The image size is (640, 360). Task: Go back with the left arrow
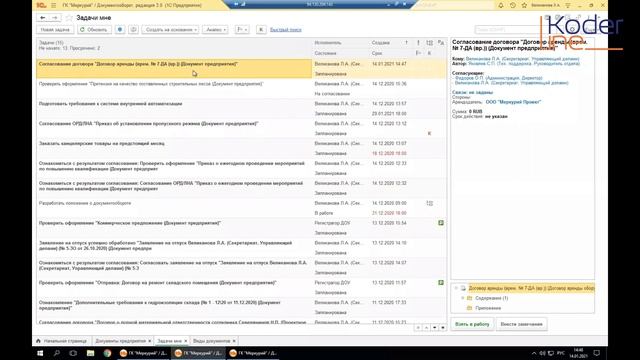point(42,18)
